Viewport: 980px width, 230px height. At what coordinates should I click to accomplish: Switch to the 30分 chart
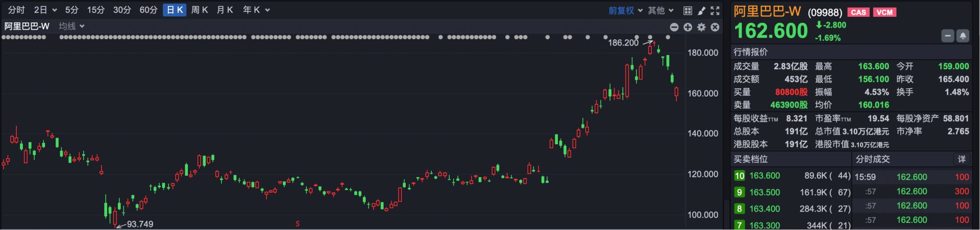pyautogui.click(x=122, y=10)
